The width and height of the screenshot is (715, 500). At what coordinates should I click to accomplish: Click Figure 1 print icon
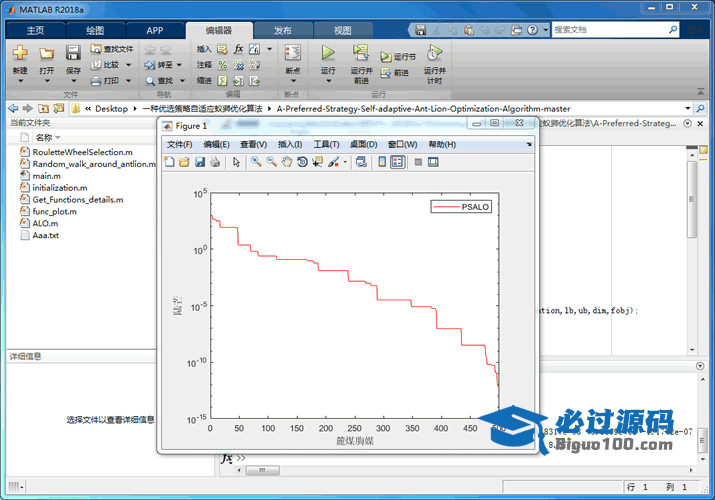click(x=215, y=162)
